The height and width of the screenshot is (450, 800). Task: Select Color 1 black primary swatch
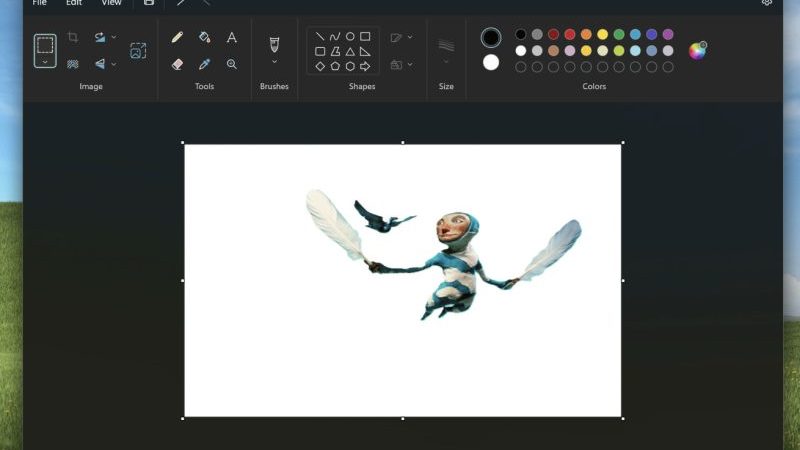click(x=491, y=37)
